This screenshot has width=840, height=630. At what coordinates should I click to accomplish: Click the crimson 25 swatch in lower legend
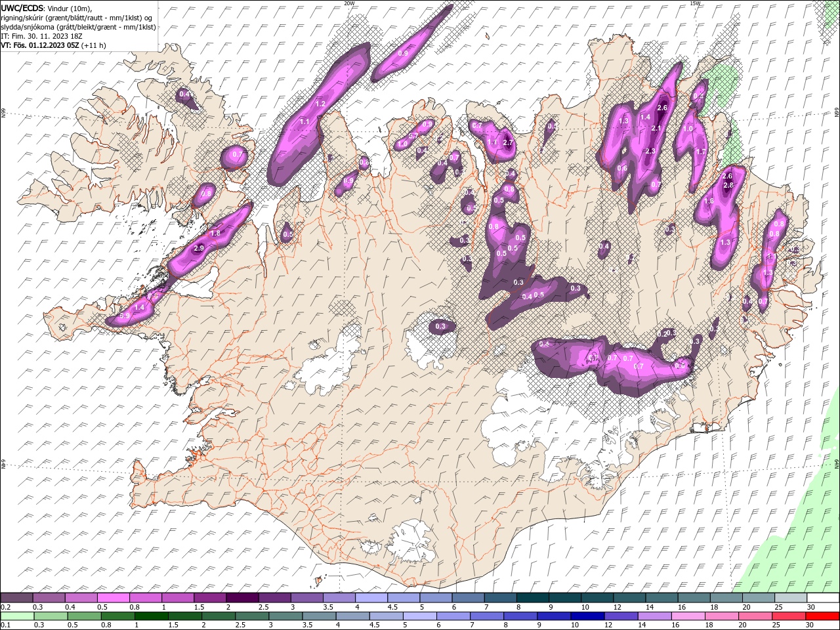coord(788,616)
